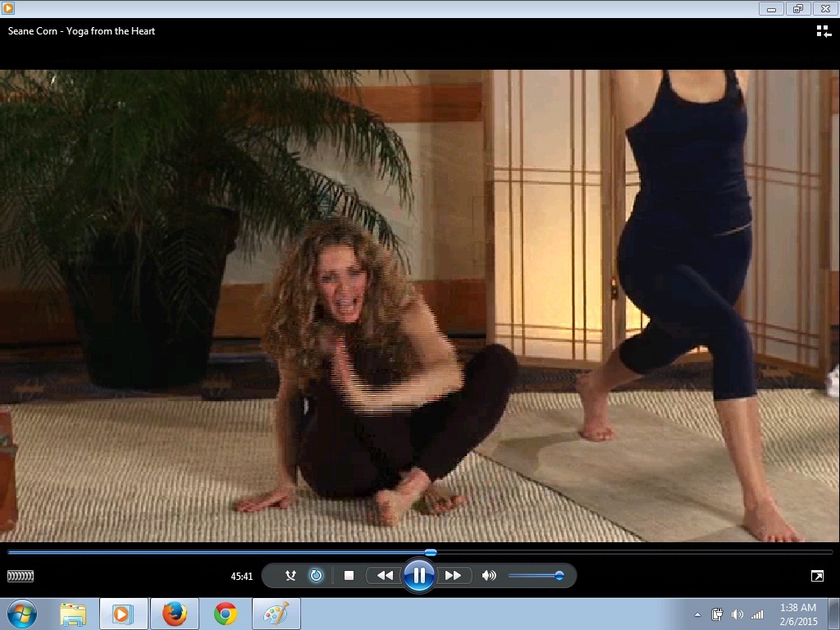Image resolution: width=840 pixels, height=630 pixels.
Task: Rewind with the previous button
Action: tap(385, 575)
